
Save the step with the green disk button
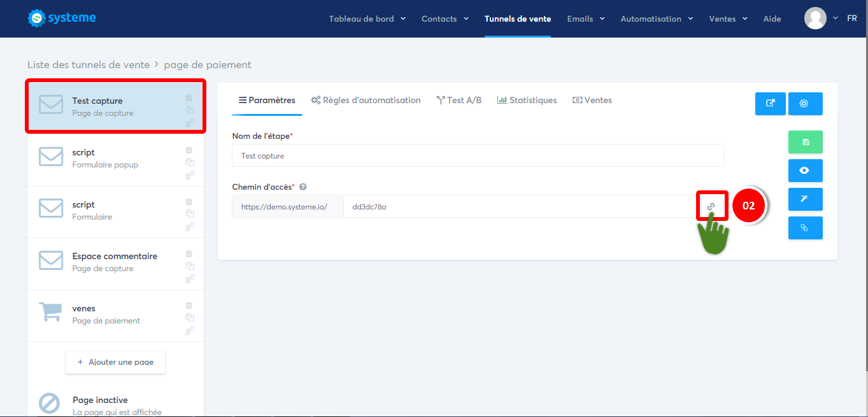point(806,142)
